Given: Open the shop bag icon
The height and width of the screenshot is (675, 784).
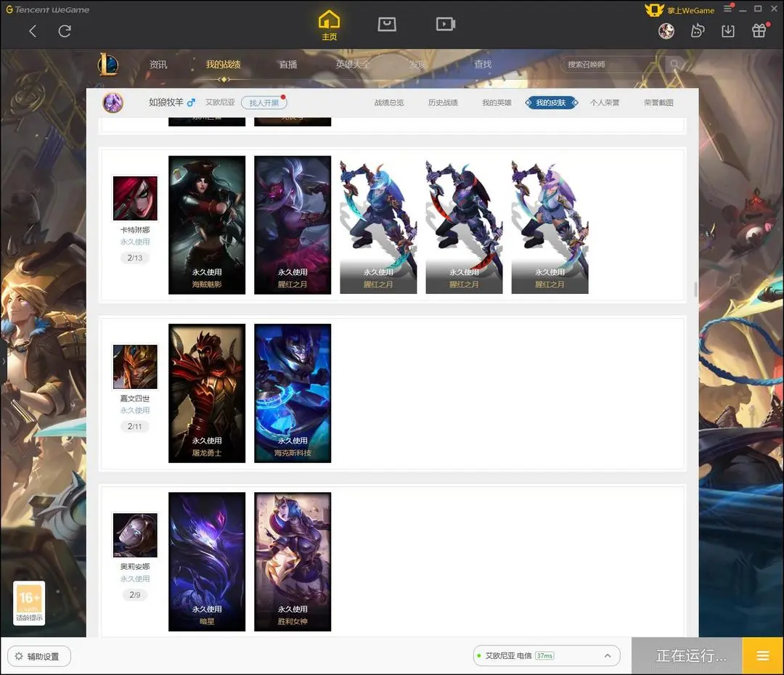Looking at the screenshot, I should 387,24.
